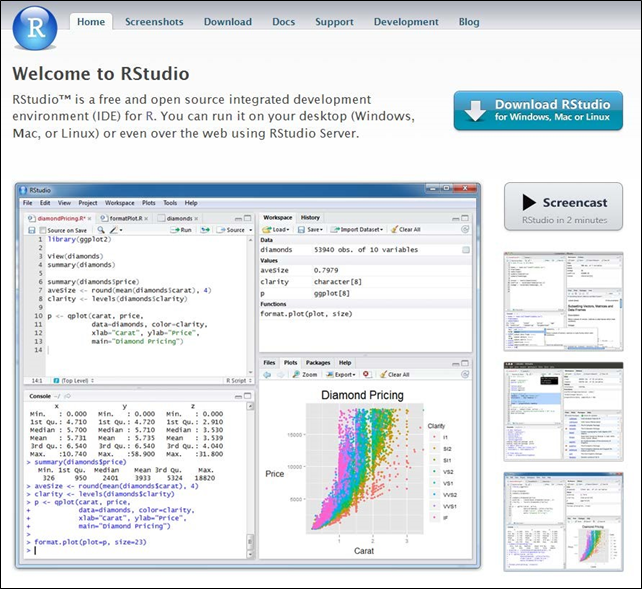
Task: Open the first screenshot thumbnail
Action: 563,302
